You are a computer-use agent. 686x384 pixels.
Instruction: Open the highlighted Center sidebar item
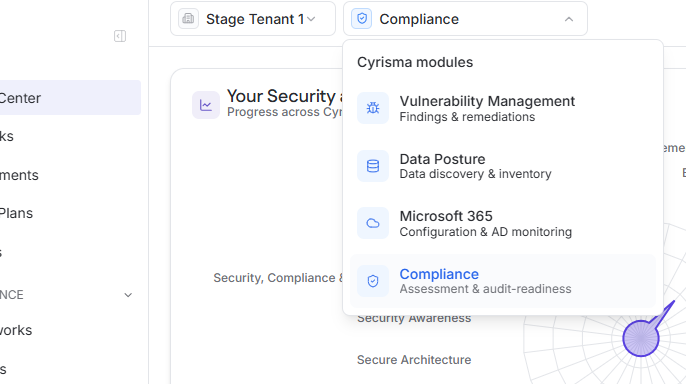pyautogui.click(x=70, y=98)
